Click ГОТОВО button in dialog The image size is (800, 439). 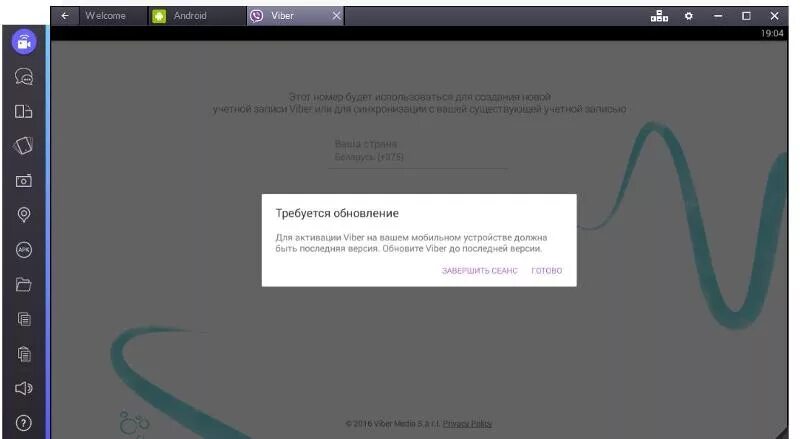click(546, 271)
